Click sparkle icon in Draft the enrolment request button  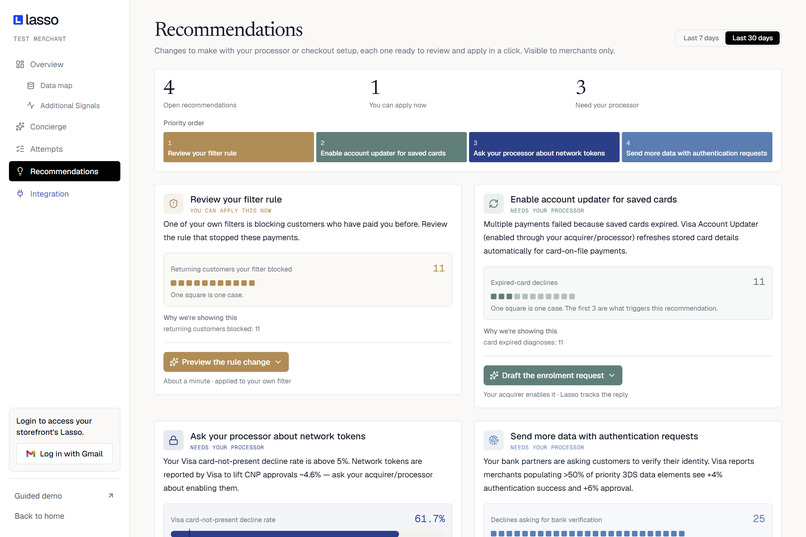pyautogui.click(x=494, y=376)
